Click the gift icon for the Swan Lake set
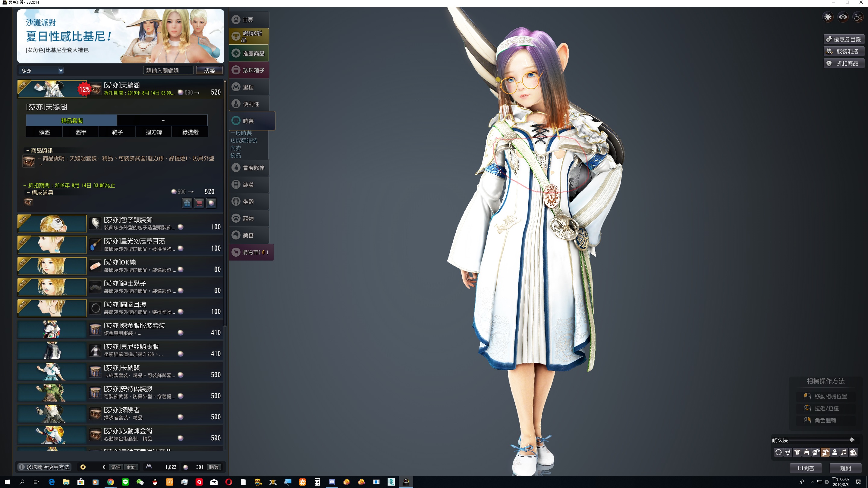The image size is (868, 488). [187, 203]
